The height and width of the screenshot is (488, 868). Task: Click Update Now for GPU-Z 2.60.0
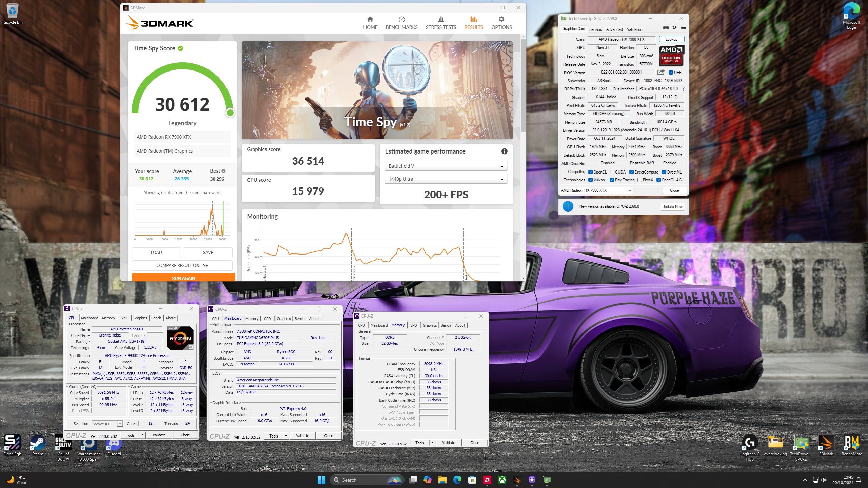pos(672,207)
